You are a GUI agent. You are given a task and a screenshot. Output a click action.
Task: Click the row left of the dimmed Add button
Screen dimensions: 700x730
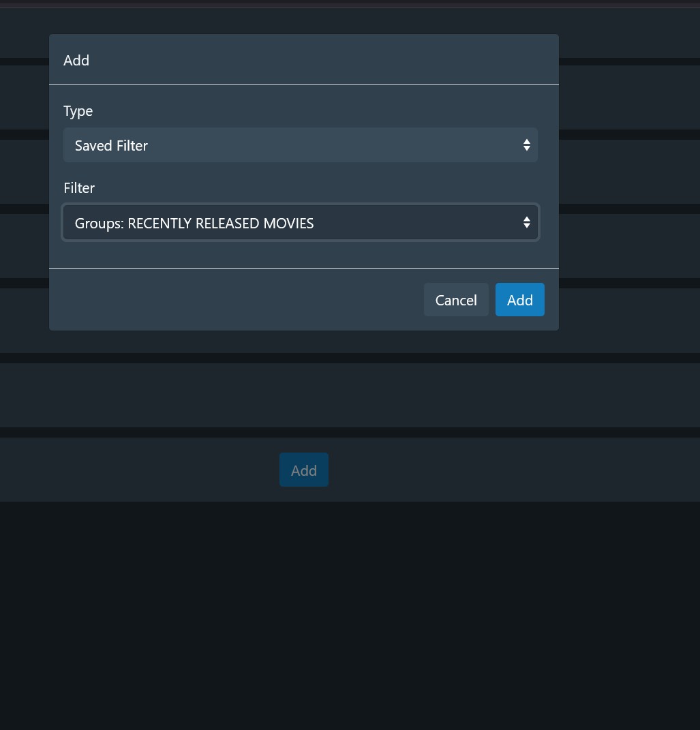pos(136,470)
